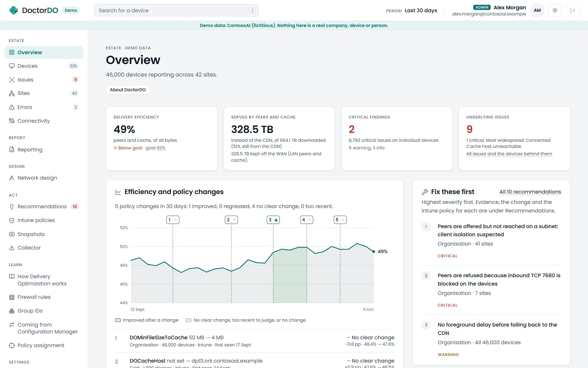Select policy change marker 1 on chart
Viewport: 588px width, 368px height.
pos(173,220)
